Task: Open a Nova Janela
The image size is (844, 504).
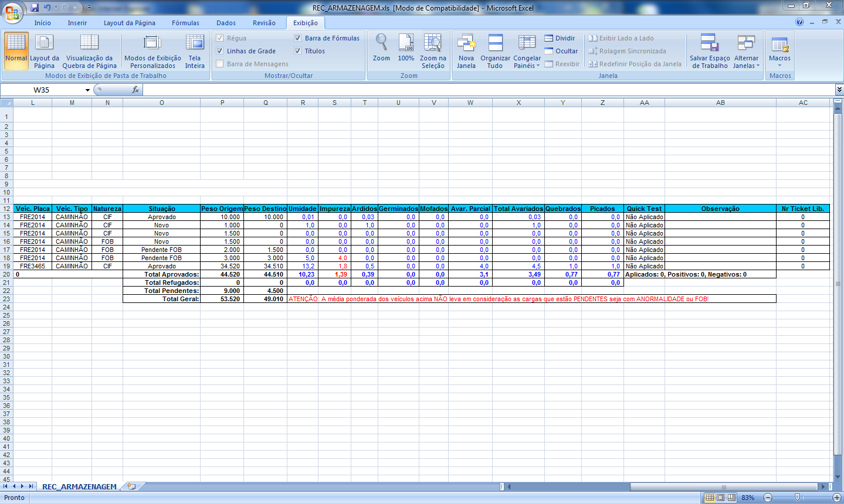Action: pos(466,43)
